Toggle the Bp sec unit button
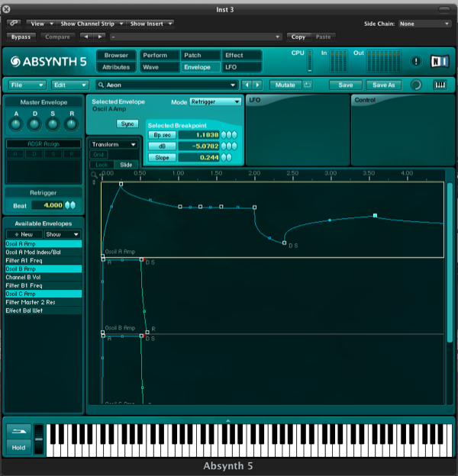This screenshot has width=458, height=476. click(x=162, y=135)
